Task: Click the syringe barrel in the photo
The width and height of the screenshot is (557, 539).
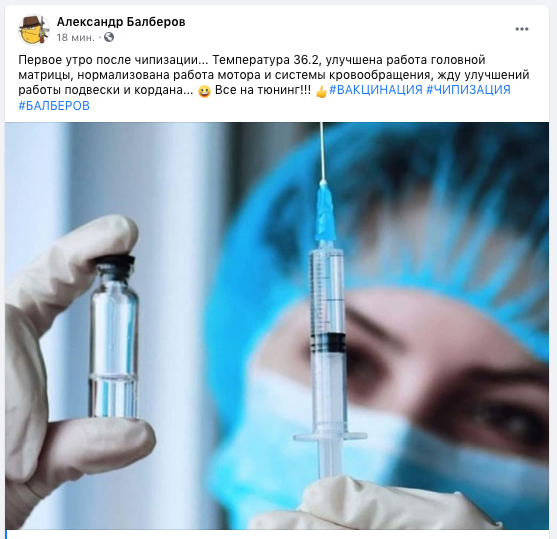Action: click(327, 340)
